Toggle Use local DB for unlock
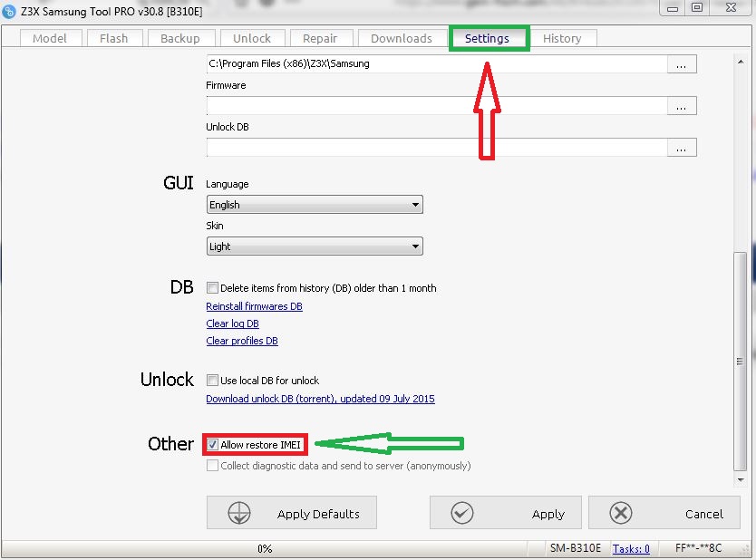 coord(212,381)
